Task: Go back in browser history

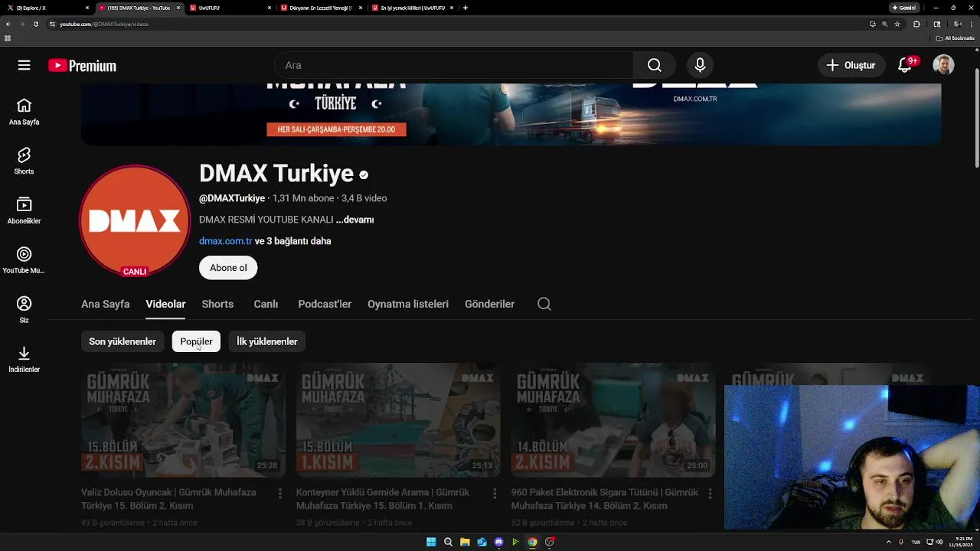Action: pyautogui.click(x=8, y=24)
